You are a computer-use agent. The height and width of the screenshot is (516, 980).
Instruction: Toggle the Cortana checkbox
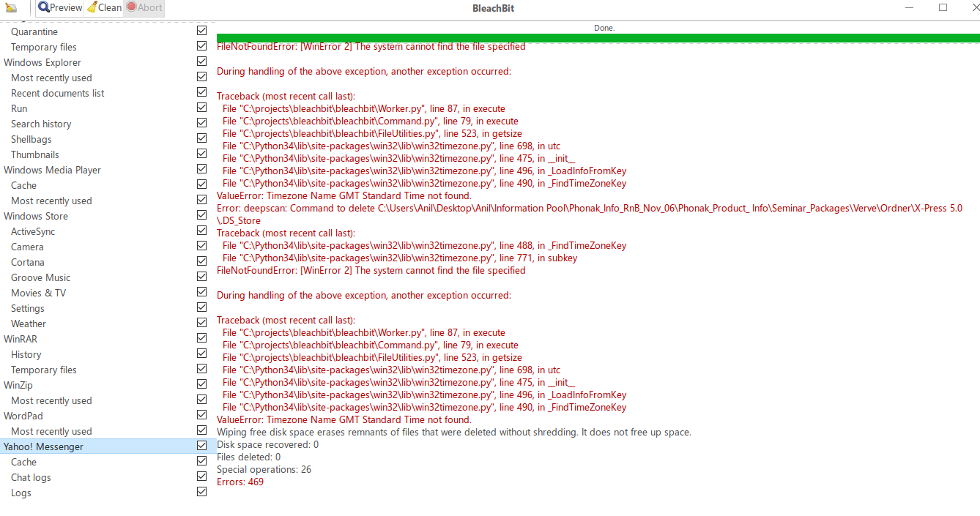coord(201,261)
